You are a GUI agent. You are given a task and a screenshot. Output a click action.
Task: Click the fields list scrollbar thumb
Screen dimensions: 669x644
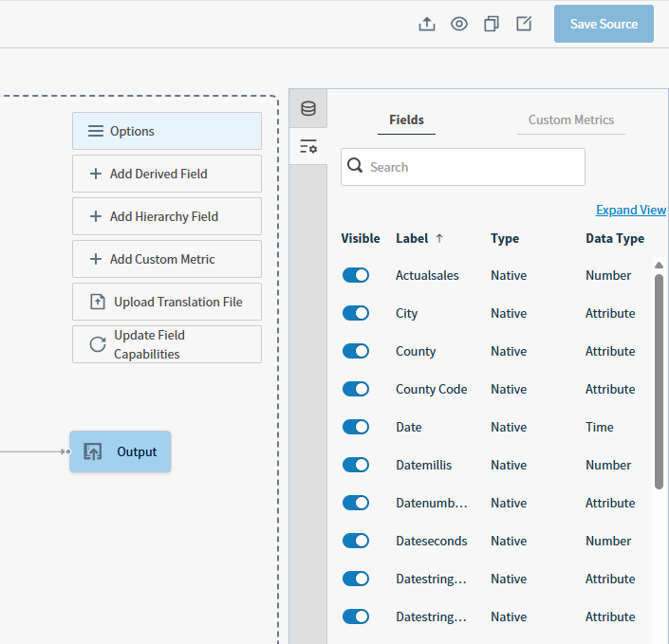(x=659, y=381)
